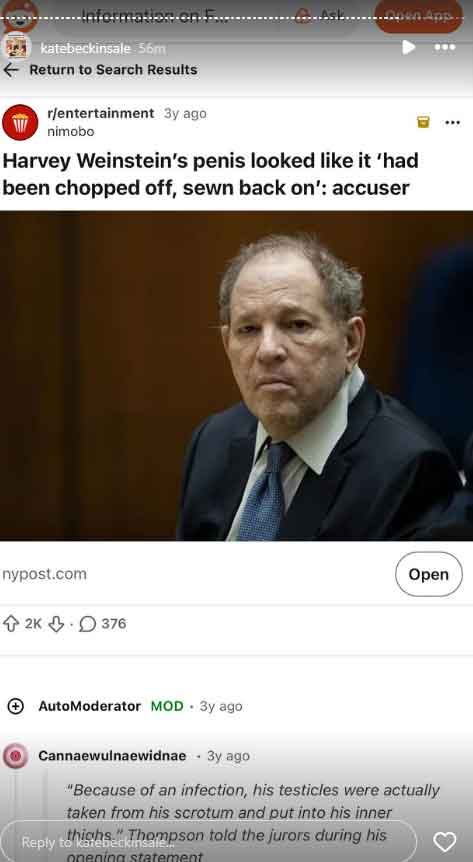
Task: Click the Open button for nypost.com
Action: tap(428, 574)
